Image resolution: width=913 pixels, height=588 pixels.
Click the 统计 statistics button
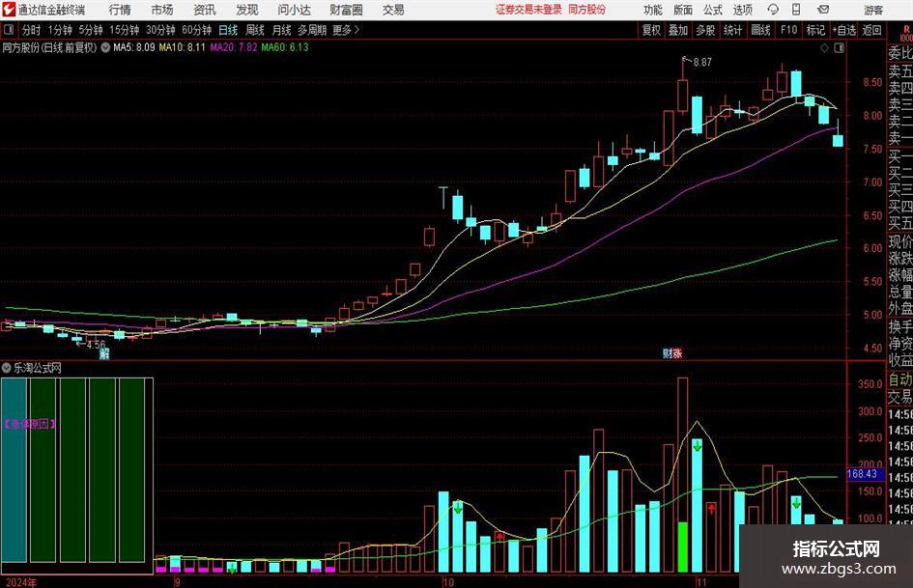732,30
